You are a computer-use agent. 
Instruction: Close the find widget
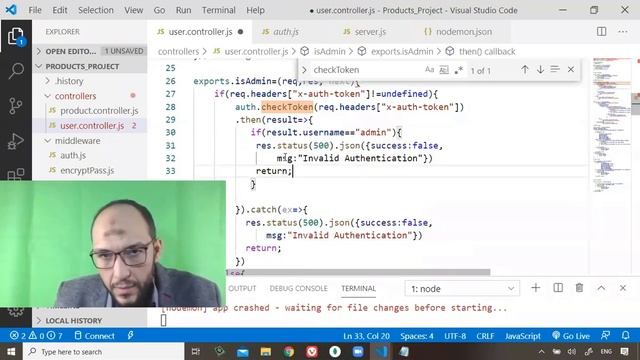pyautogui.click(x=571, y=69)
